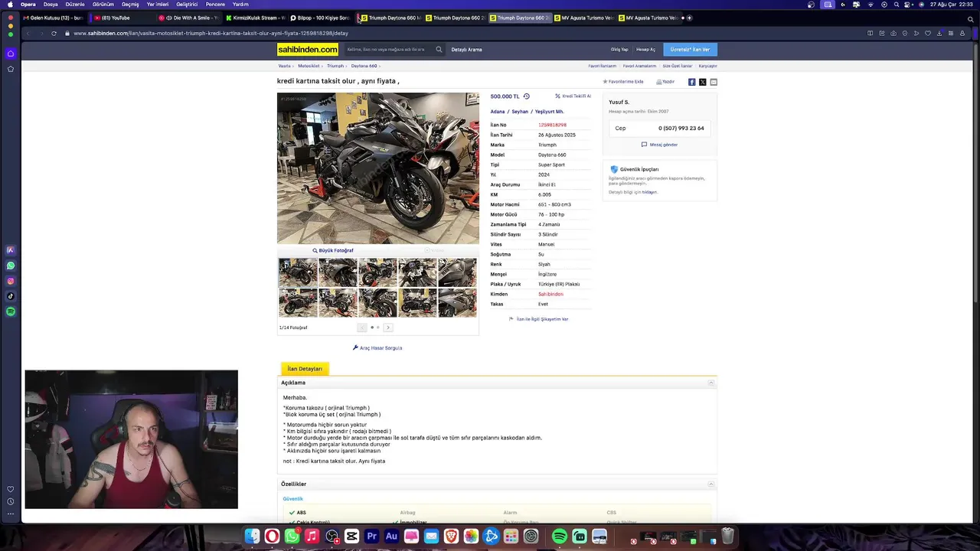Open Opera from the dock
The height and width of the screenshot is (551, 980).
(x=272, y=536)
